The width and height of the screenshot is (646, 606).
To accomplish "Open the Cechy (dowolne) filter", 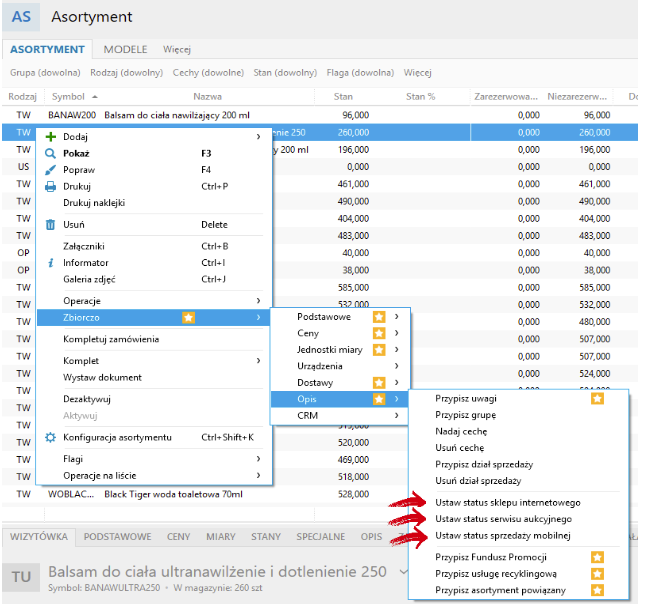I will [208, 73].
